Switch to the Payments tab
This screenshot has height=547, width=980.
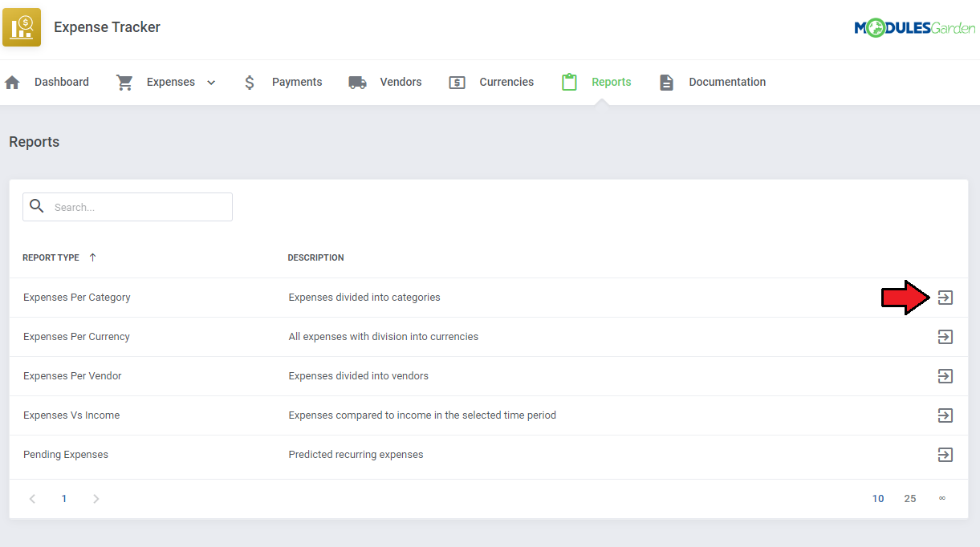pos(297,82)
